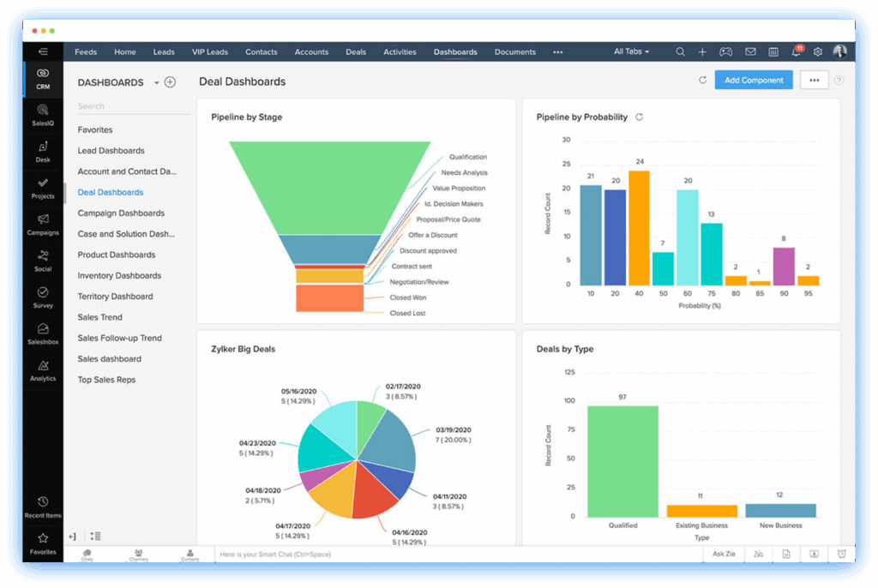Open Channels in the bottom bar
Viewport: 878px width, 588px height.
[138, 555]
